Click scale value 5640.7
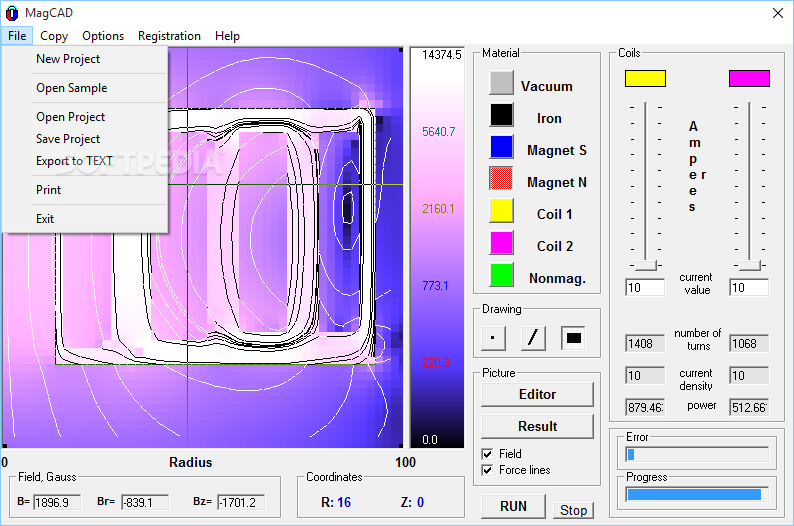Image resolution: width=794 pixels, height=526 pixels. click(439, 132)
